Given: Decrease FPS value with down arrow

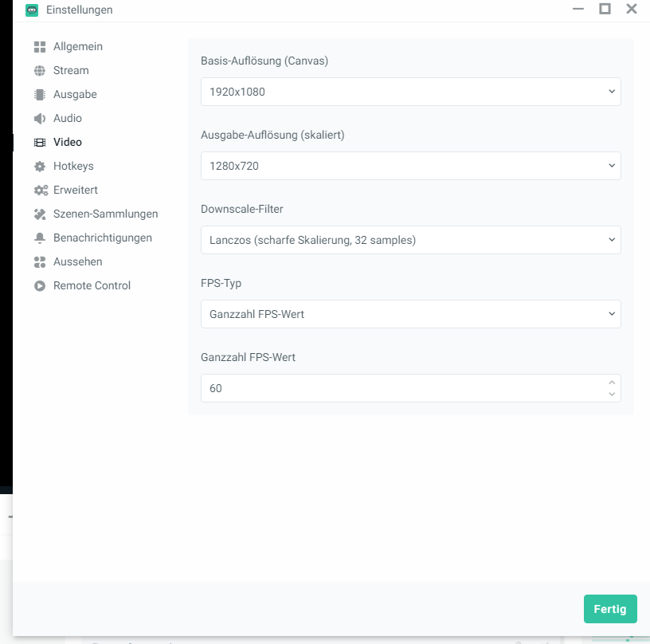Looking at the screenshot, I should 612,394.
